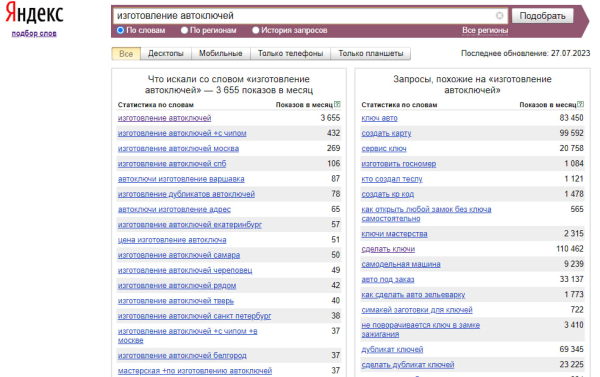Click the left Статистика по словам header
600x377 pixels.
coord(155,105)
